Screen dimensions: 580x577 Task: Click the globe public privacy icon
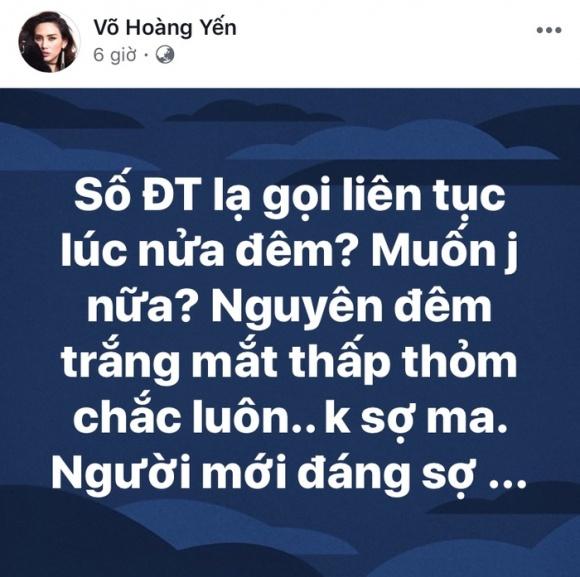point(165,55)
